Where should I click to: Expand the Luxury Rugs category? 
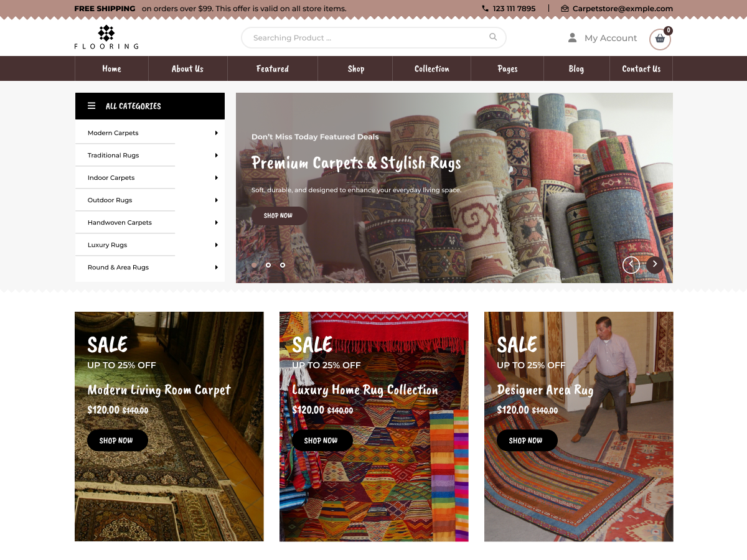point(217,245)
